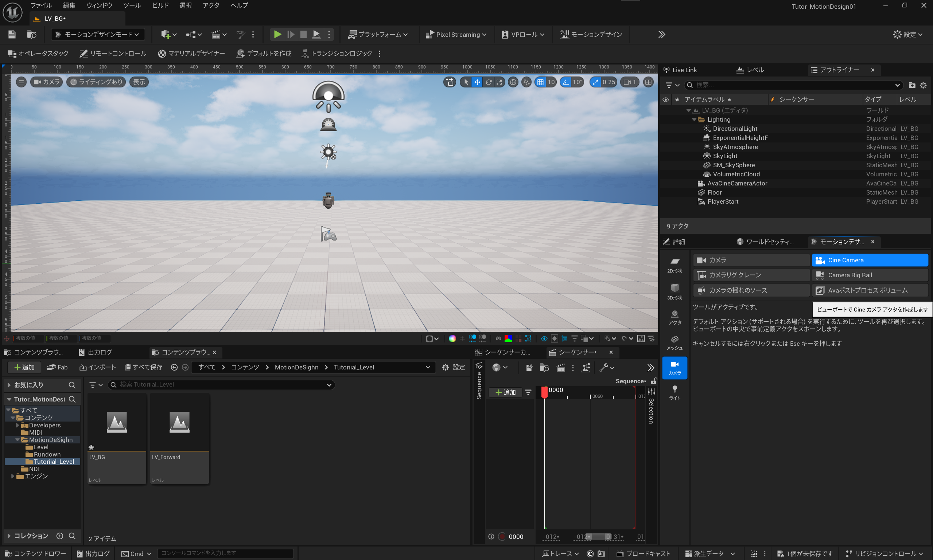Toggle grid snapping in viewport toolbar
Image resolution: width=933 pixels, height=560 pixels.
point(540,82)
